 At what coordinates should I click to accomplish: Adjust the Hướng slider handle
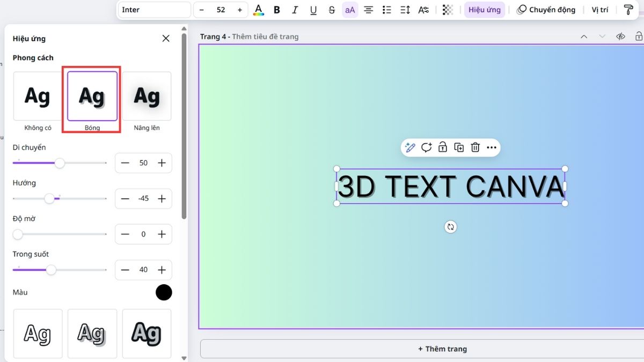tap(49, 198)
